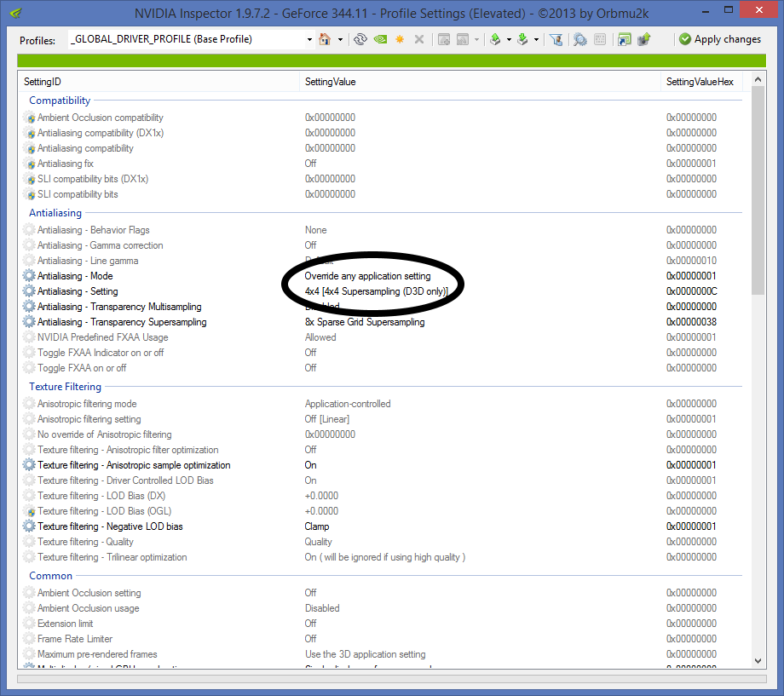Open the import profiles dropdown arrow
This screenshot has width=784, height=696.
pos(536,39)
